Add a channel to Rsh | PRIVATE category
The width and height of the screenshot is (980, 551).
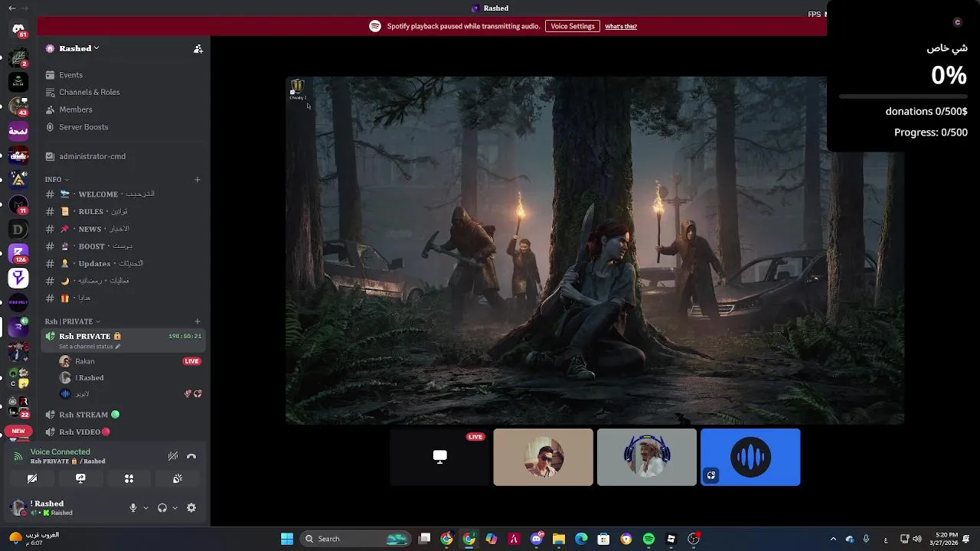click(x=198, y=321)
